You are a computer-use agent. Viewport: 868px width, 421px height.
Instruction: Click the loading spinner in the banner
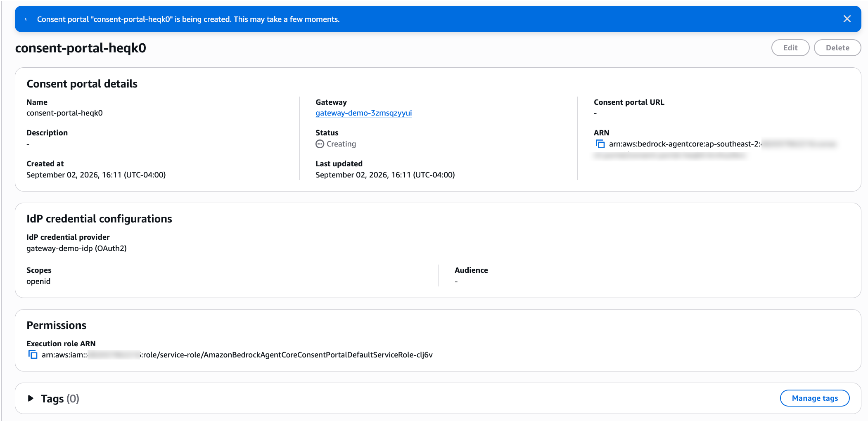[x=26, y=19]
